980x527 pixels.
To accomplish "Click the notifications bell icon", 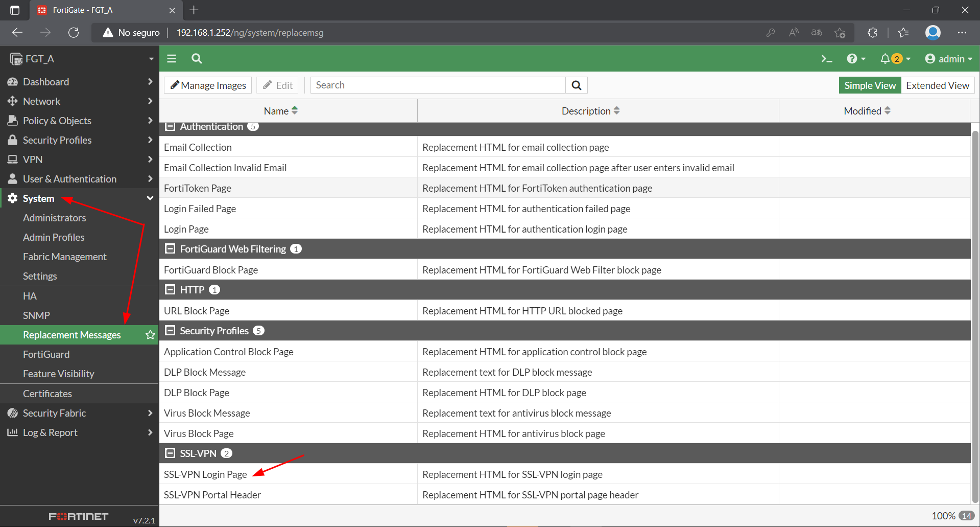I will click(x=885, y=59).
